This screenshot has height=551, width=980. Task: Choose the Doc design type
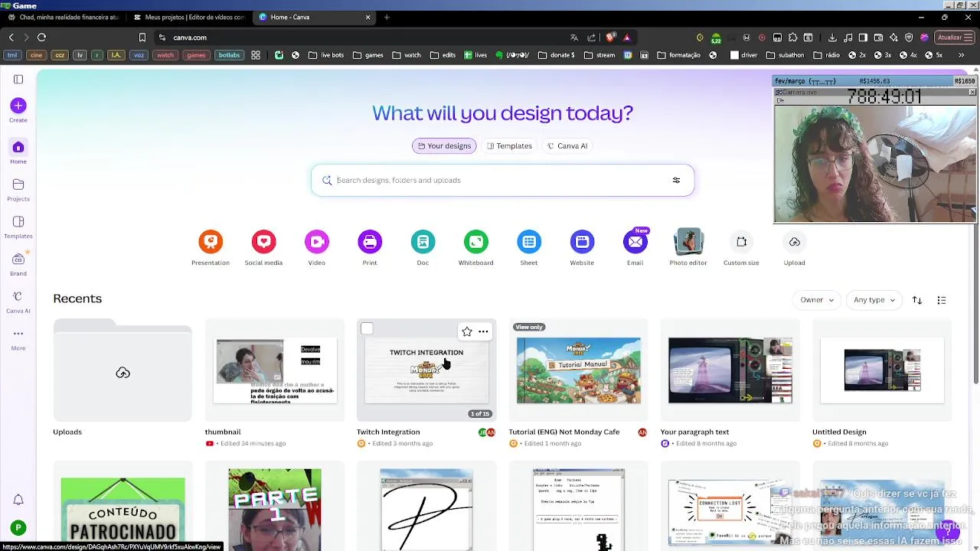tap(423, 249)
